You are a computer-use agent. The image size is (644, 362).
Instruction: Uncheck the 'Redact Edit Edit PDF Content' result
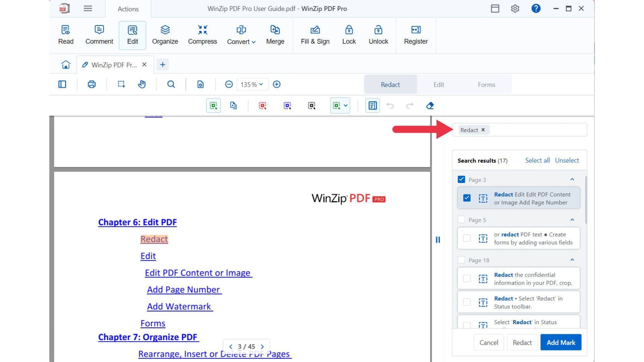tap(467, 198)
